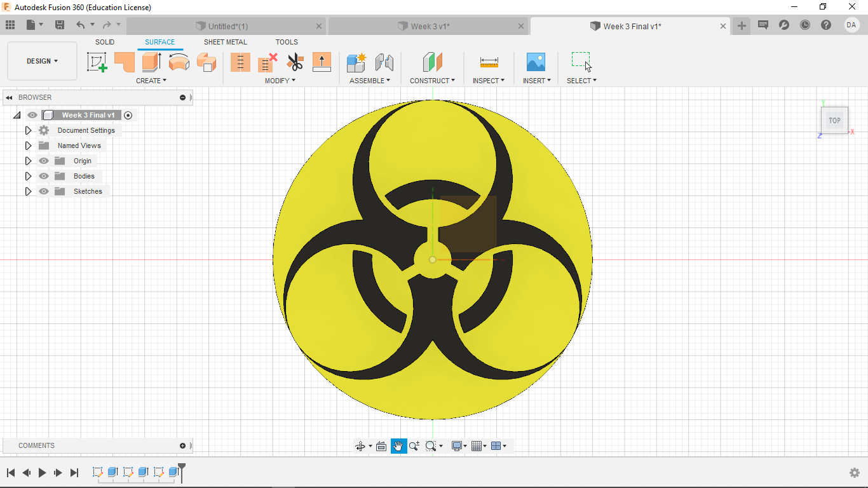Screen dimensions: 868x488
Task: Expand the Named Views node
Action: [x=28, y=146]
